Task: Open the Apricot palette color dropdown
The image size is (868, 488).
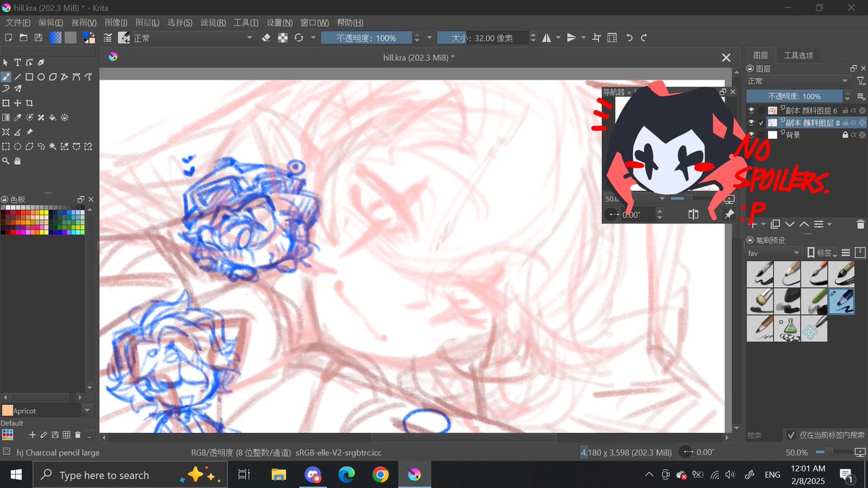Action: point(88,411)
